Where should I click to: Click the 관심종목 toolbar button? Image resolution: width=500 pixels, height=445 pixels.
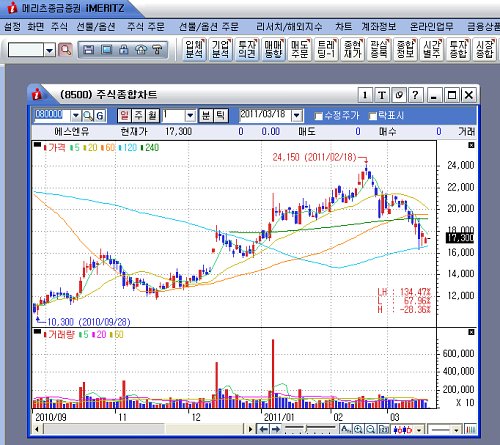click(x=379, y=49)
